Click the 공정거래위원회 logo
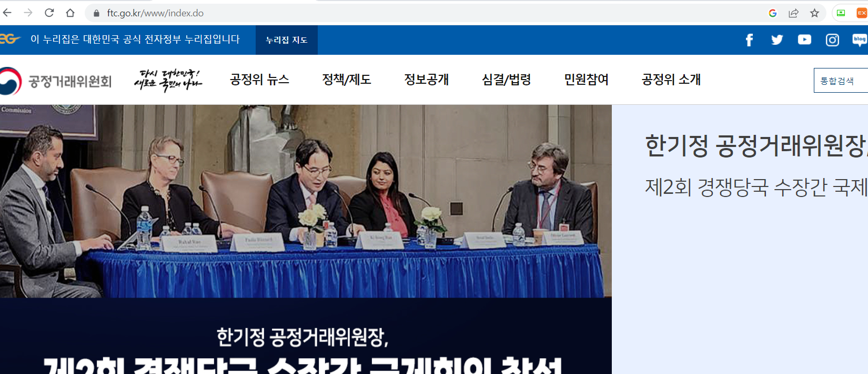The width and height of the screenshot is (868, 374). click(56, 81)
